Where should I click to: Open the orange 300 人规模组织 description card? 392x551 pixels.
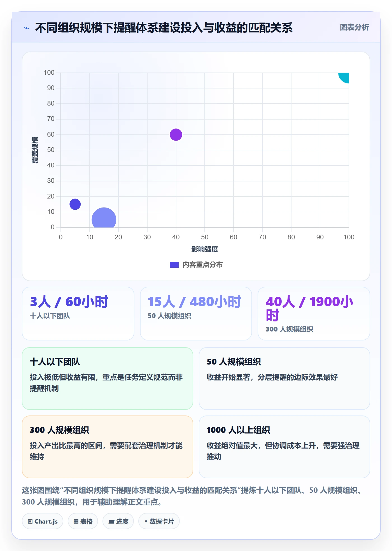(108, 447)
